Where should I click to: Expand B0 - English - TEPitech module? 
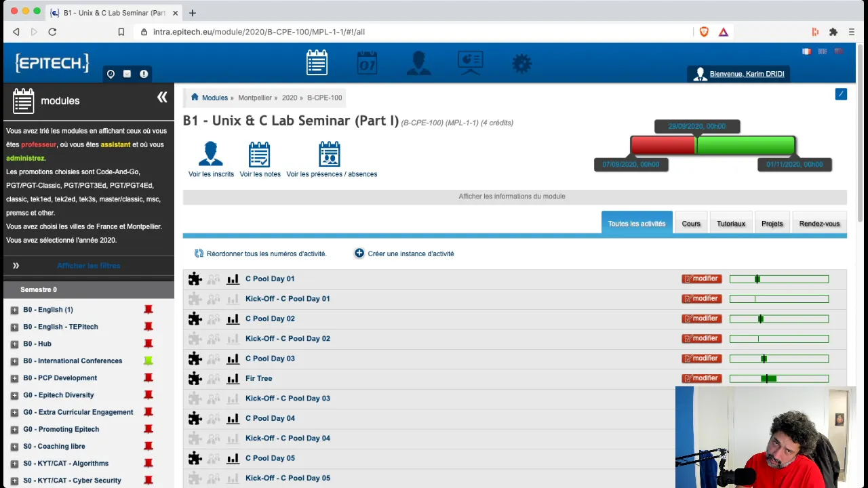point(14,327)
